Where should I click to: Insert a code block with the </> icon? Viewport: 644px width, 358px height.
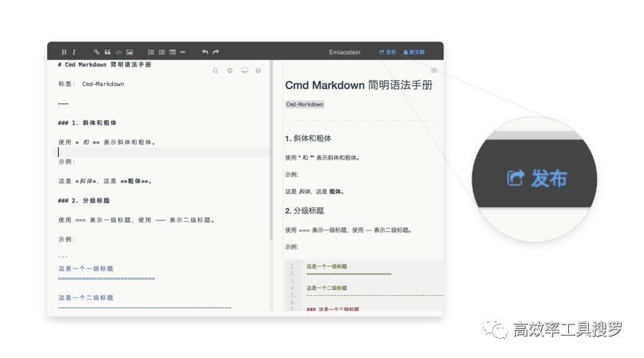click(x=119, y=52)
